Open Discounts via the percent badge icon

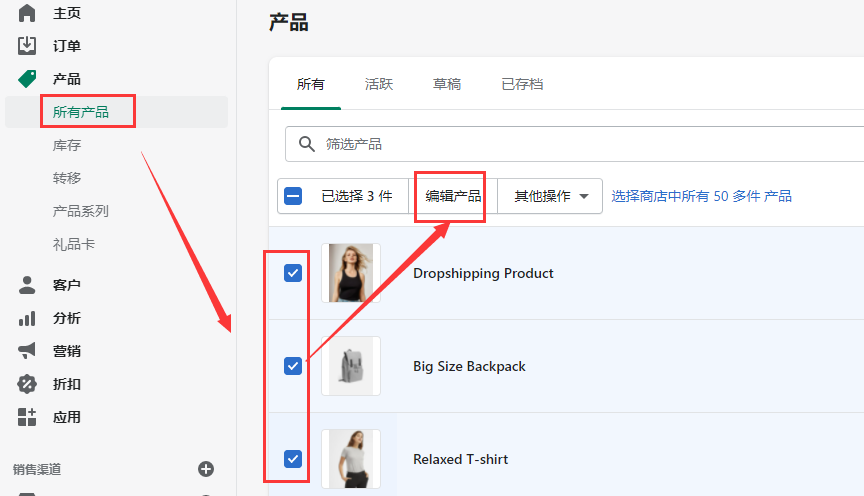tap(27, 384)
